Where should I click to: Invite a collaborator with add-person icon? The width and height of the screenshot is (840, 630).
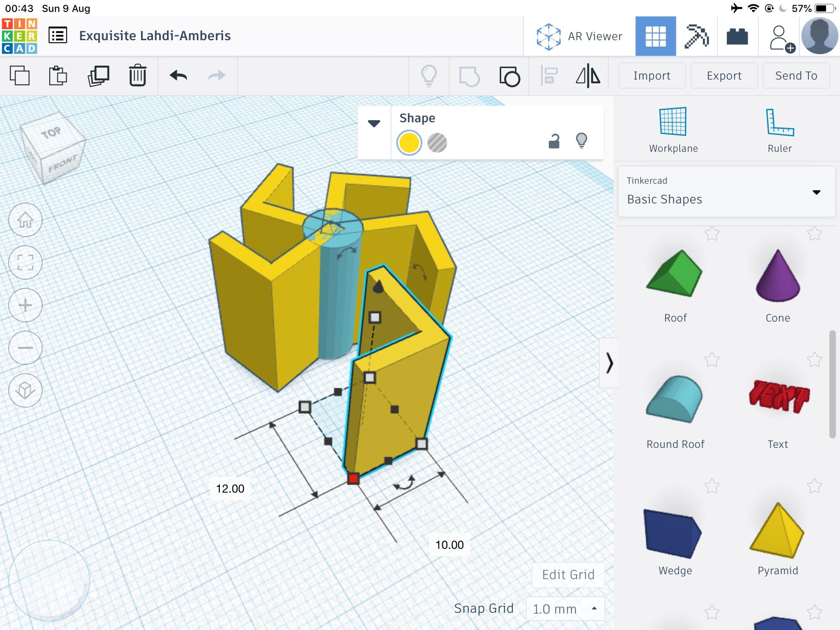tap(781, 39)
